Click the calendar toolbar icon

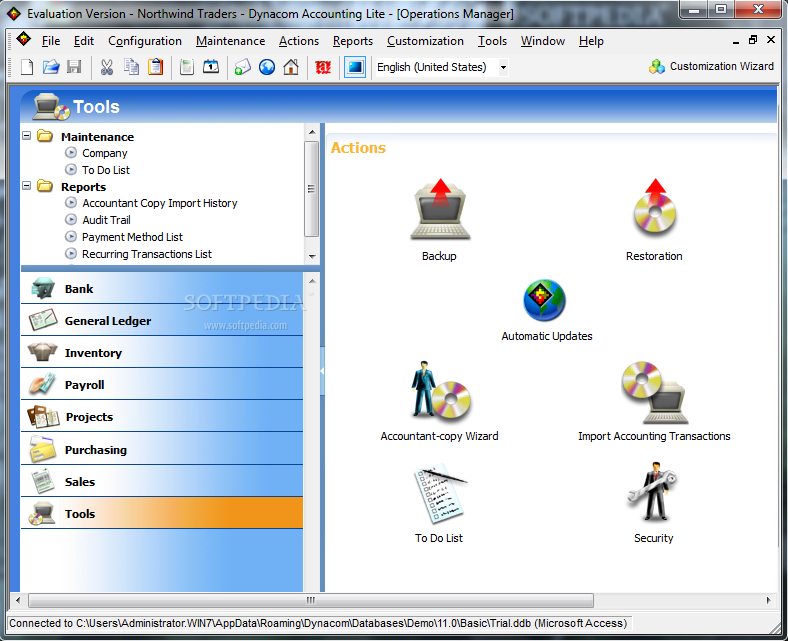coord(211,67)
